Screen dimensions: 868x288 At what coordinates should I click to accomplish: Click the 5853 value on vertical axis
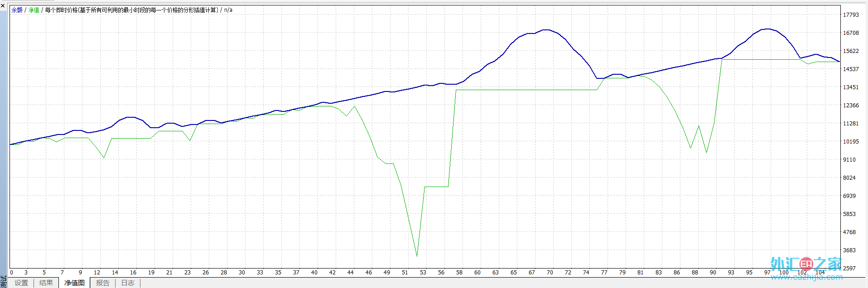849,214
